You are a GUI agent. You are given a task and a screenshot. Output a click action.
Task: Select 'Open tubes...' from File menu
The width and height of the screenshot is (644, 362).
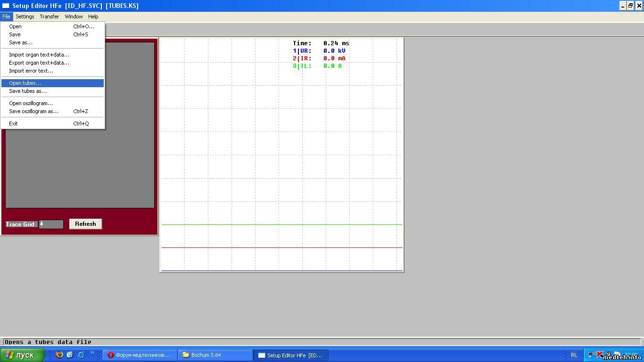(x=25, y=83)
